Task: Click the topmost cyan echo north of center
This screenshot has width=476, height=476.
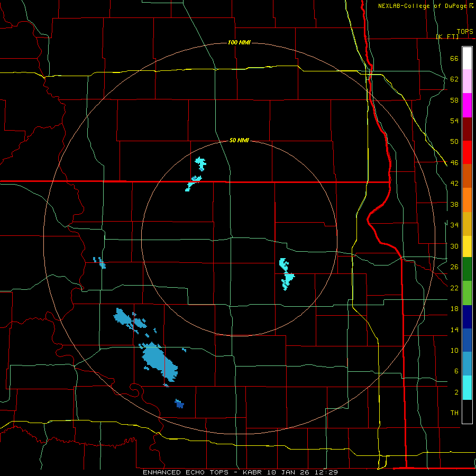Action: 200,164
